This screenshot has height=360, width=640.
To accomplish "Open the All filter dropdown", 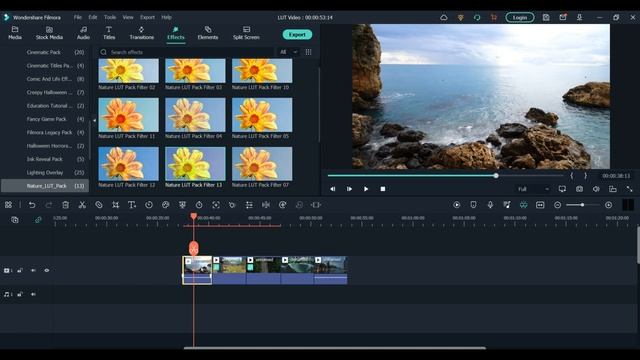I will 288,52.
